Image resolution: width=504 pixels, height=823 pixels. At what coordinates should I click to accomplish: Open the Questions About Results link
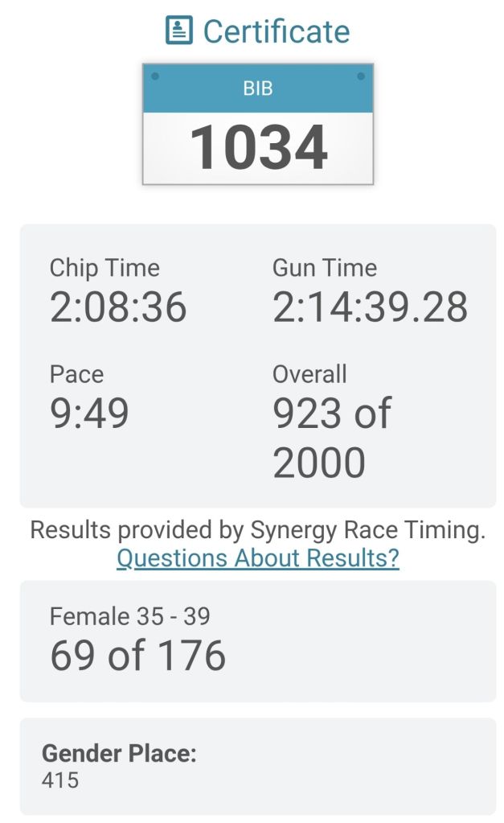coord(257,558)
